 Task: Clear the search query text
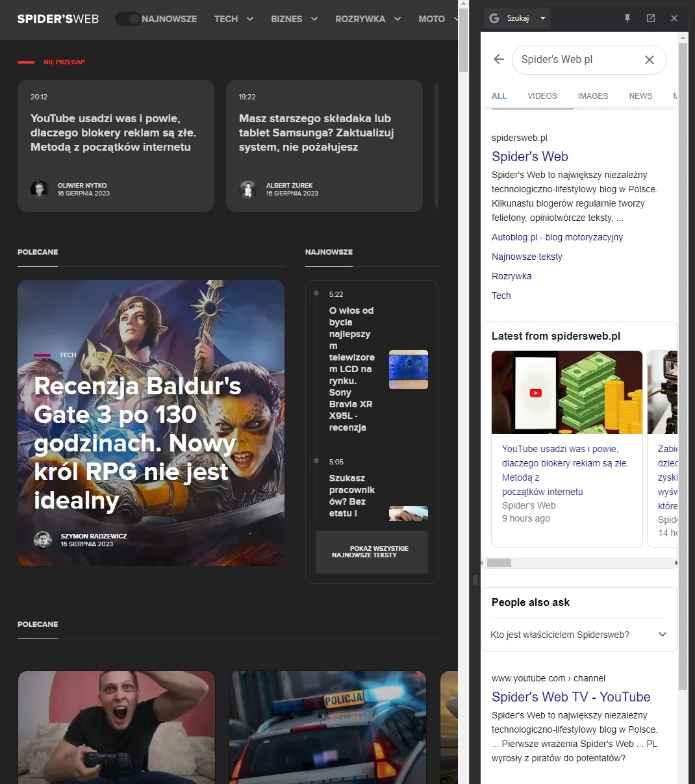649,60
